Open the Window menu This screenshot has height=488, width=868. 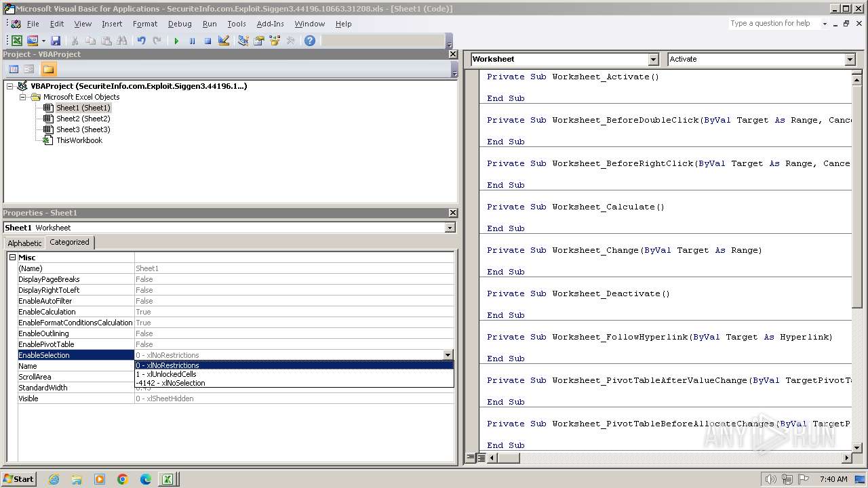[x=309, y=24]
